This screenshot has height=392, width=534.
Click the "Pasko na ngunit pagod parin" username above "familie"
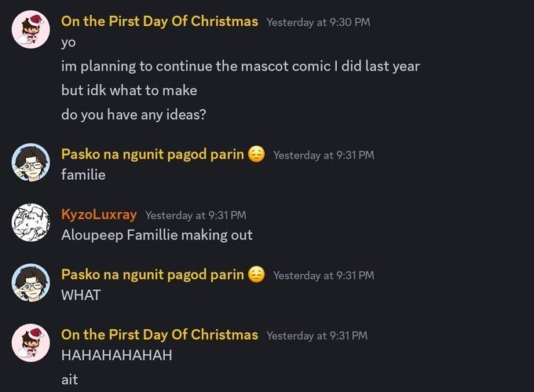click(x=152, y=154)
